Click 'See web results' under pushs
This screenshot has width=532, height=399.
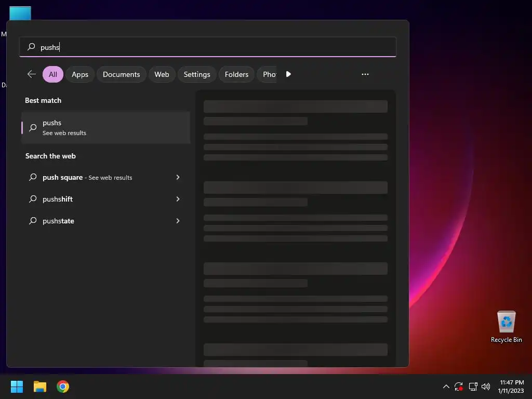tap(64, 133)
